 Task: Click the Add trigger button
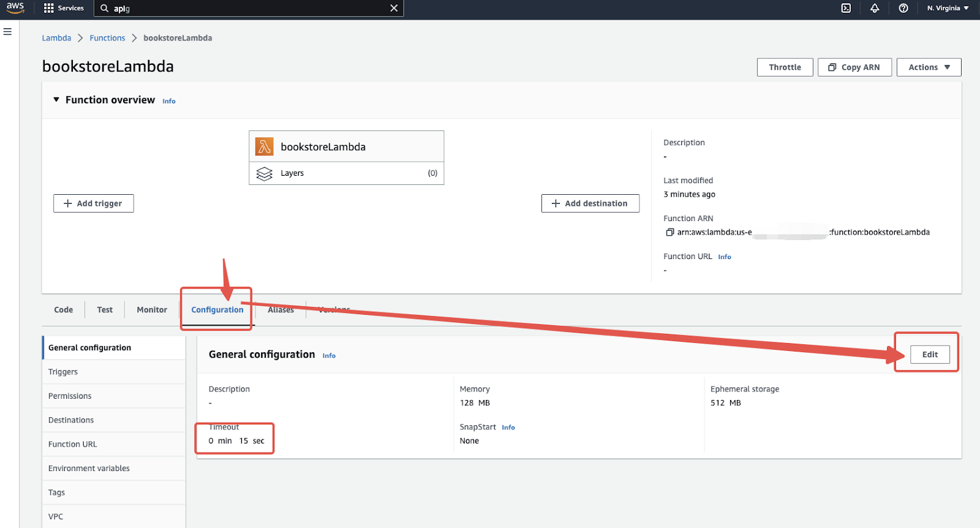pyautogui.click(x=93, y=203)
